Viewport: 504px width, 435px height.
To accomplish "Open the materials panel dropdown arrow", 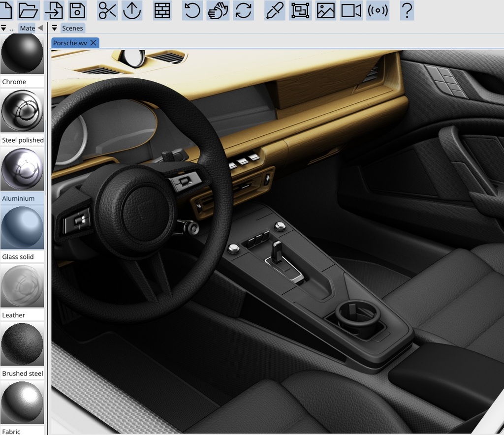I will (4, 28).
